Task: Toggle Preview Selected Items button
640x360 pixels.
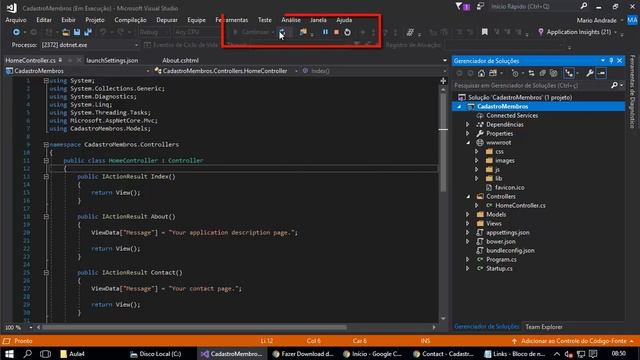Action: (x=601, y=73)
